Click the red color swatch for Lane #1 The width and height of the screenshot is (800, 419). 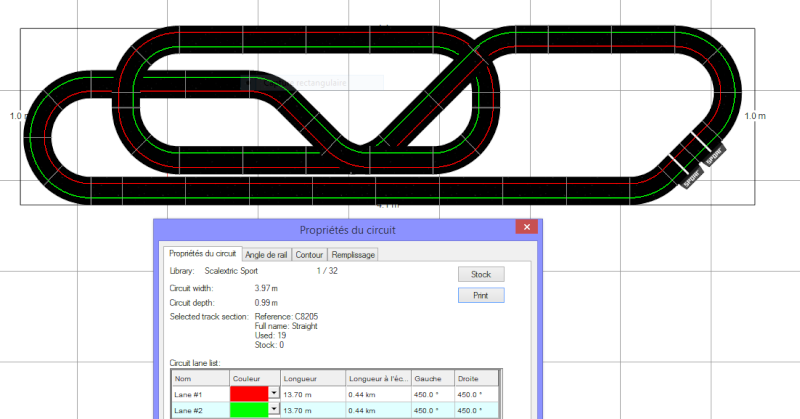pos(249,394)
